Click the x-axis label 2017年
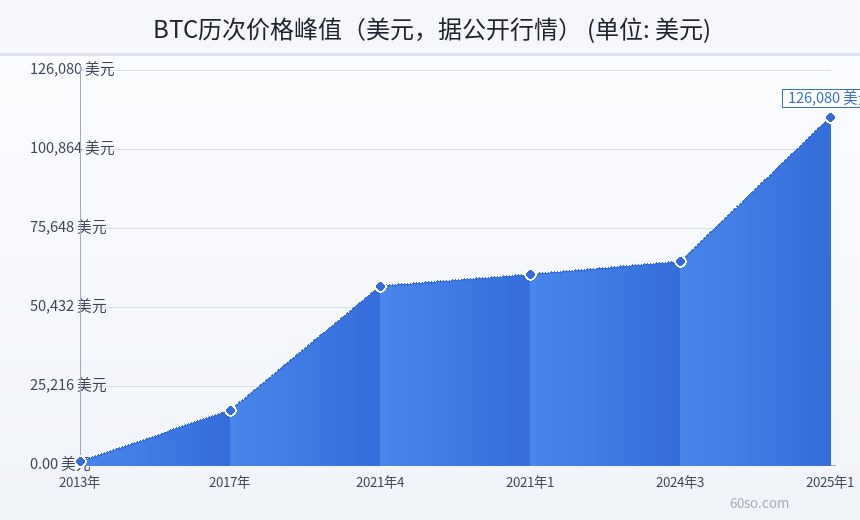 tap(229, 483)
